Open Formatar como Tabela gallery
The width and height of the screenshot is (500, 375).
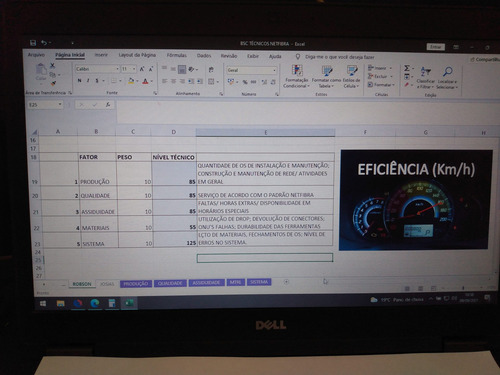click(x=326, y=77)
